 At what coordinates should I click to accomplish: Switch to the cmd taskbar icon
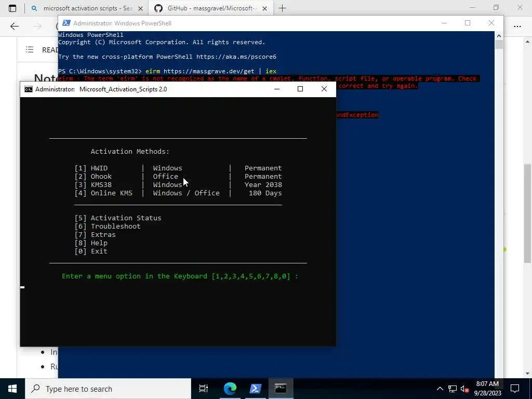pos(281,389)
